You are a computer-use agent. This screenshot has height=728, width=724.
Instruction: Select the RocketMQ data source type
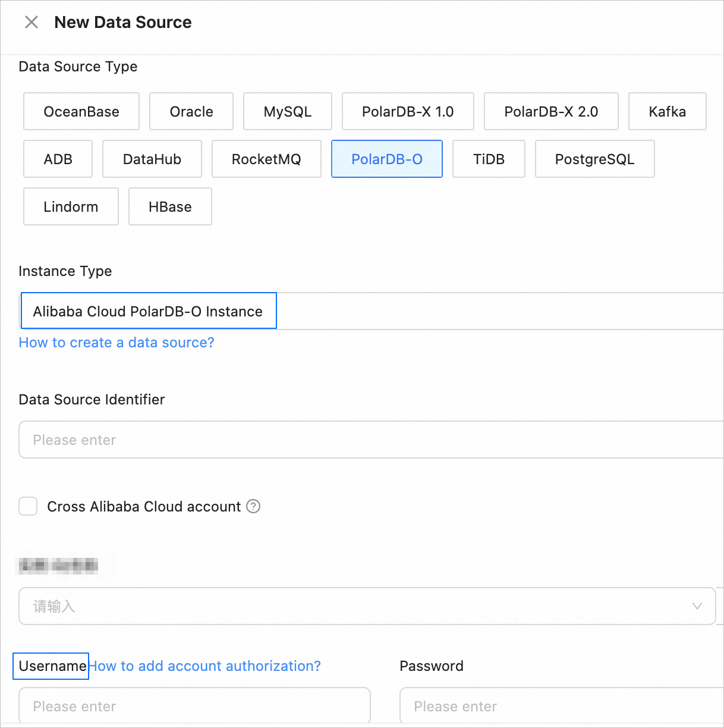coord(266,159)
